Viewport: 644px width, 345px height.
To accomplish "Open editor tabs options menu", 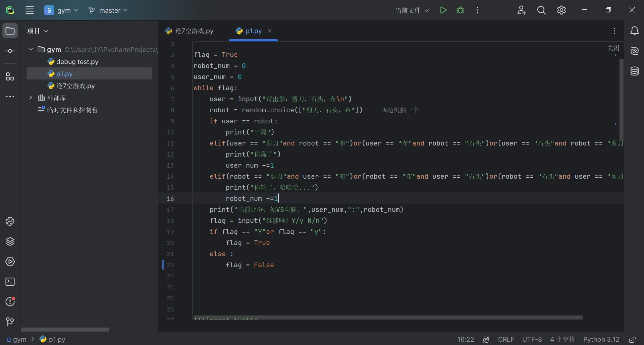I will (x=614, y=31).
